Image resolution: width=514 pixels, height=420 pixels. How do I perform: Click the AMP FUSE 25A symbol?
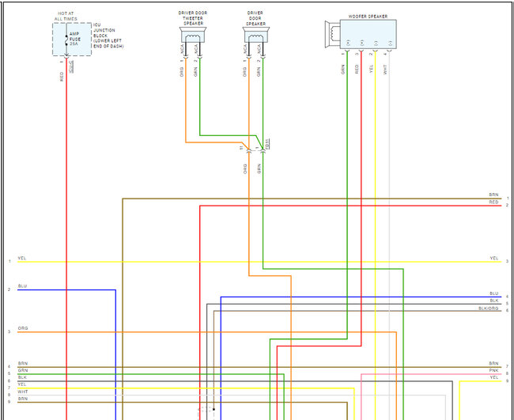click(66, 40)
